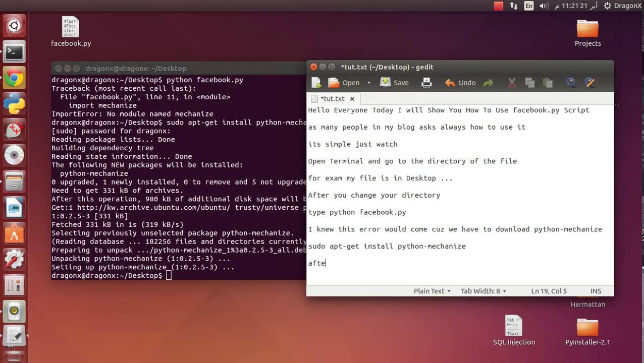Click 'for exam my file is in Desktop' line
The image size is (644, 363).
(x=381, y=178)
